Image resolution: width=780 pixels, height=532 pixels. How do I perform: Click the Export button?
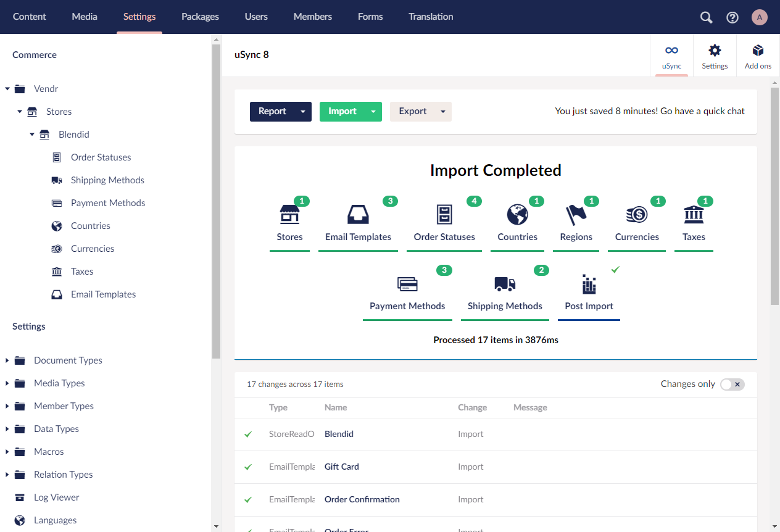(x=413, y=112)
